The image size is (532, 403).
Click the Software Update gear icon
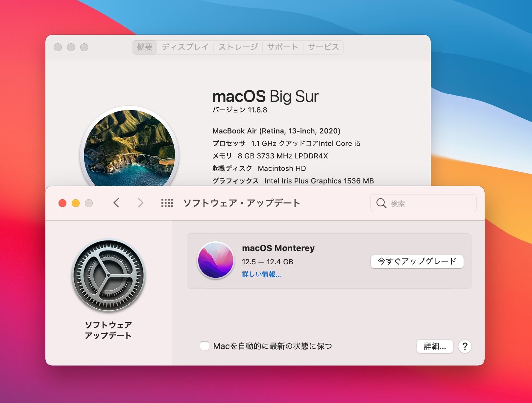[109, 275]
